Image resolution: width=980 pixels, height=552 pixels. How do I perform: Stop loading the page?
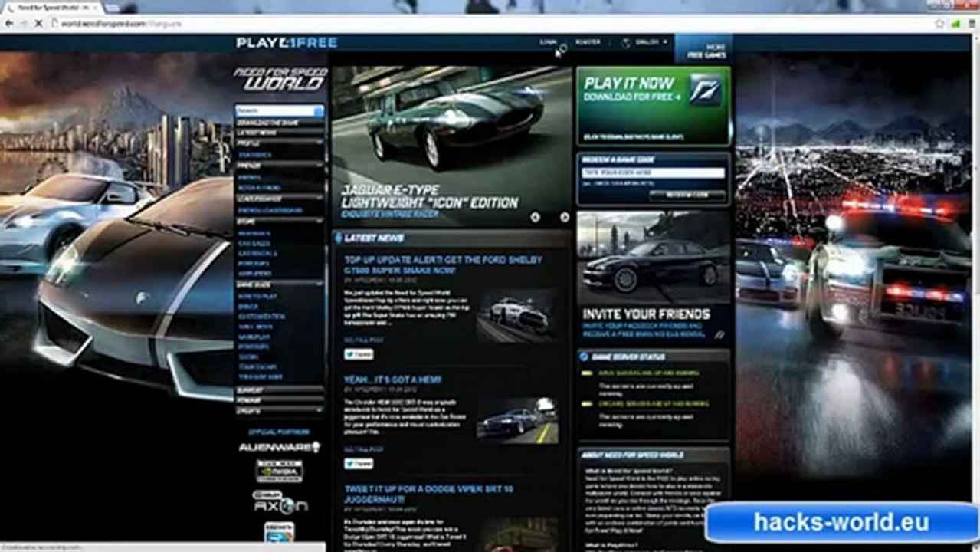tap(39, 24)
